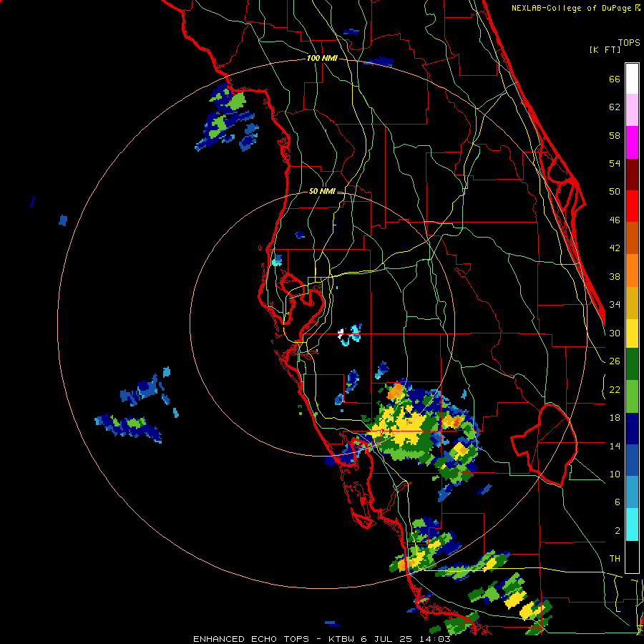Click the 38 legend value
This screenshot has height=644, width=644.
pos(615,276)
